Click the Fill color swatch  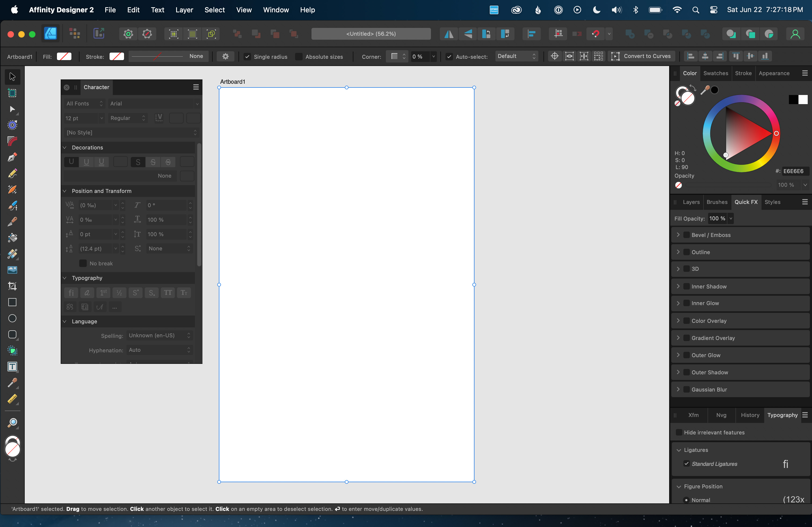click(x=64, y=57)
